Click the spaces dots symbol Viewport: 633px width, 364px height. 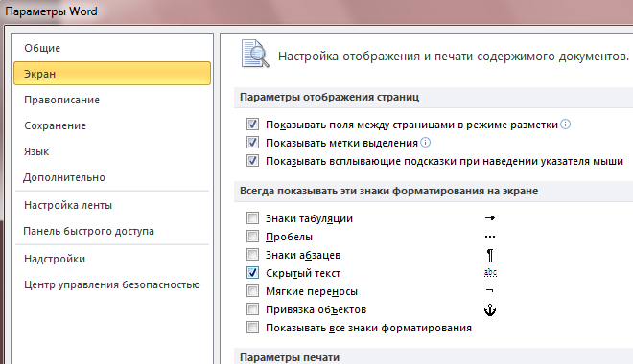click(490, 237)
